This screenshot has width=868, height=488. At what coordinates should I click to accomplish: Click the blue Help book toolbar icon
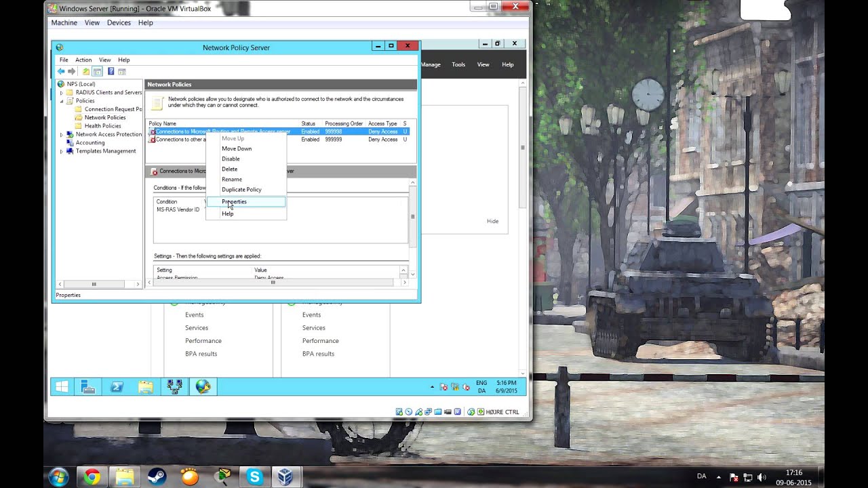tap(111, 71)
